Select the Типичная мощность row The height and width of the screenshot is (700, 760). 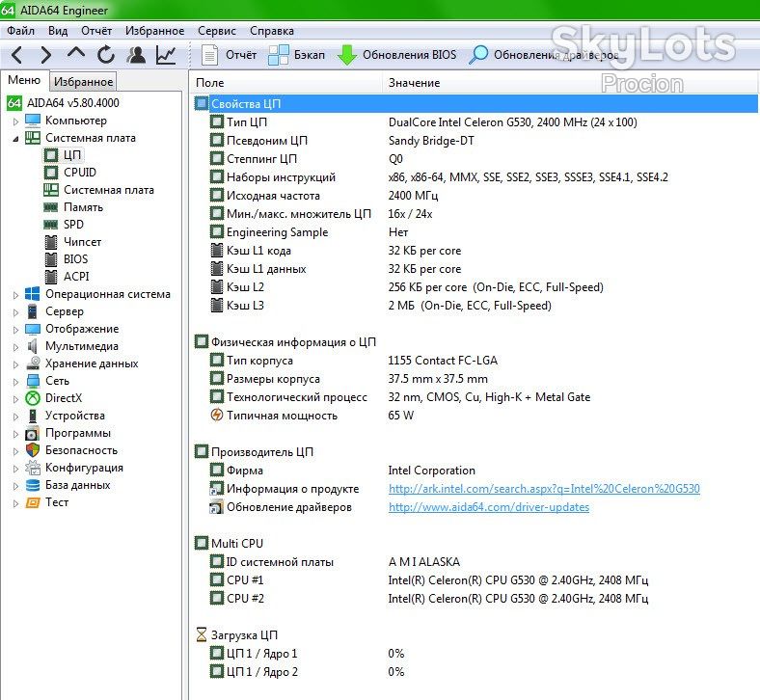pos(475,416)
